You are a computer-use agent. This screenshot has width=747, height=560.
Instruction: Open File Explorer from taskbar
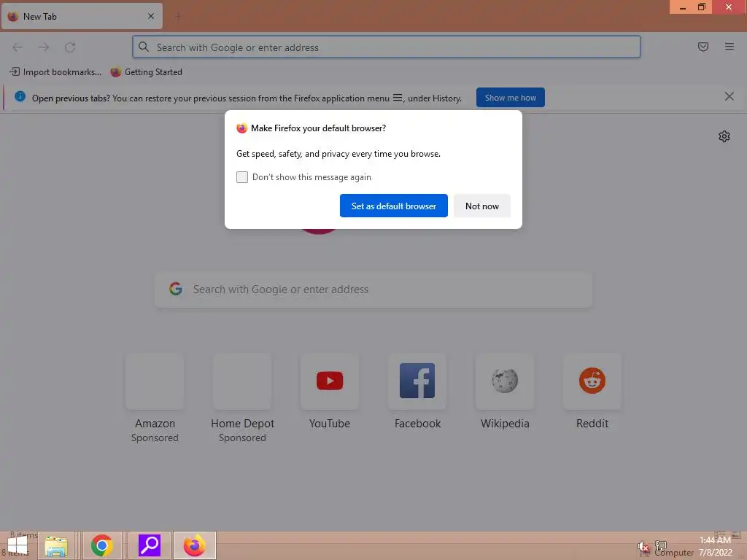(x=56, y=545)
